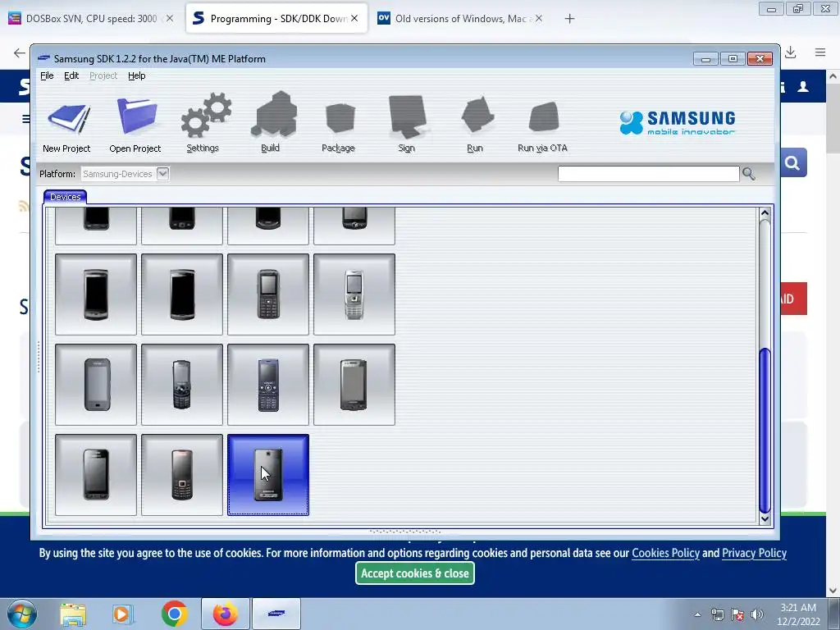The width and height of the screenshot is (840, 630).
Task: Open the Windows Start button
Action: [22, 614]
